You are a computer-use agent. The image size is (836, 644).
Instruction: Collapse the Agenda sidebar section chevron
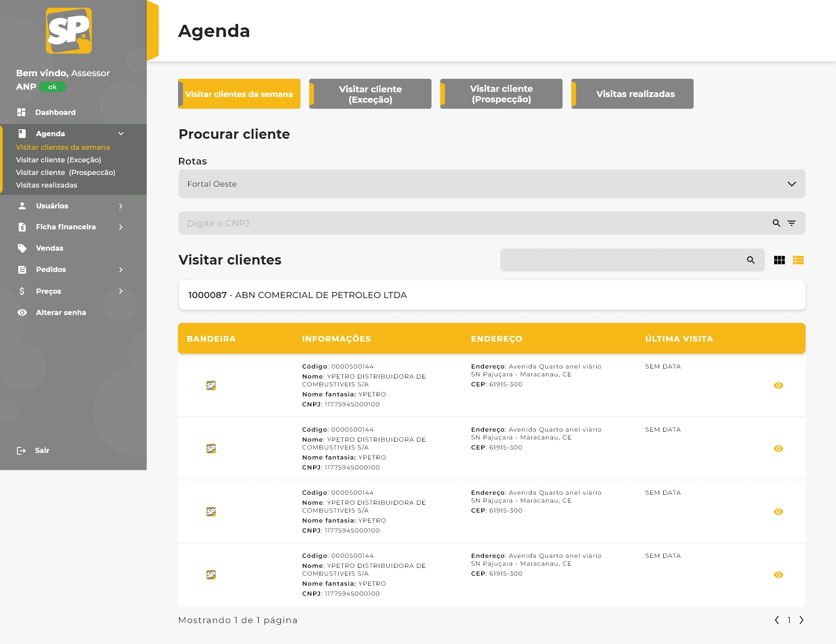tap(121, 134)
